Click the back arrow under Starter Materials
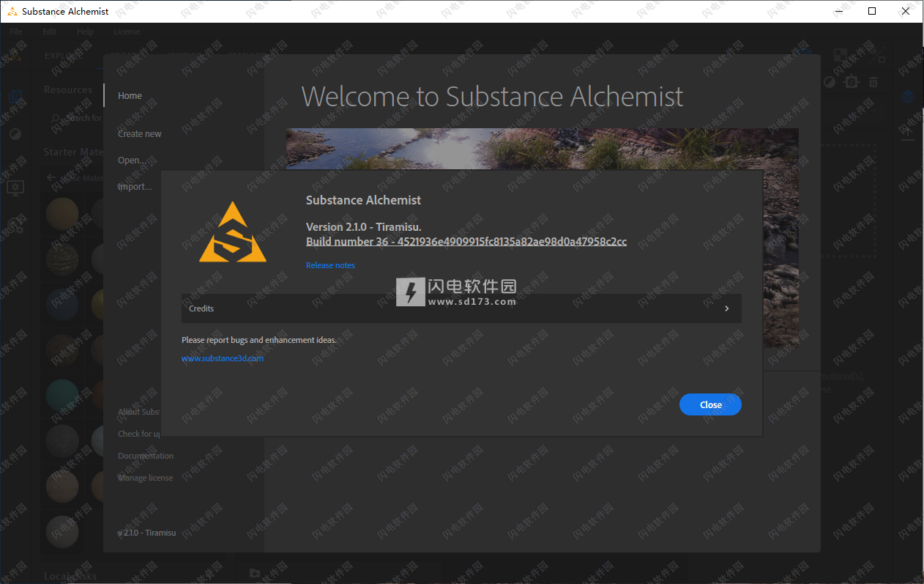The height and width of the screenshot is (584, 924). pyautogui.click(x=51, y=178)
